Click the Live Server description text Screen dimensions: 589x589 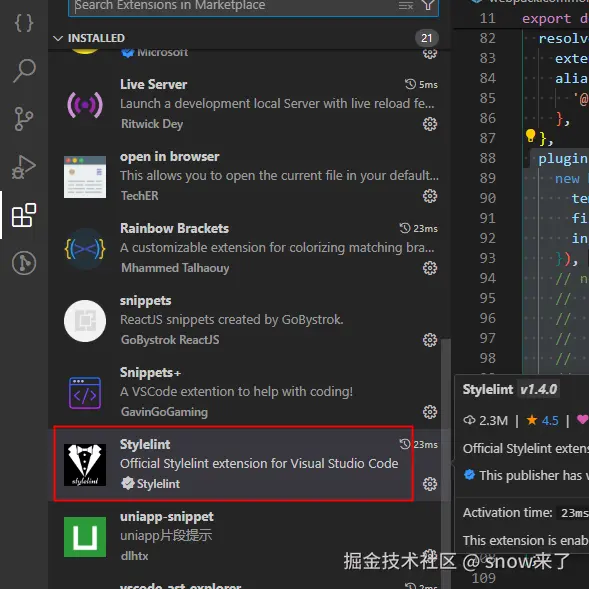(x=277, y=104)
